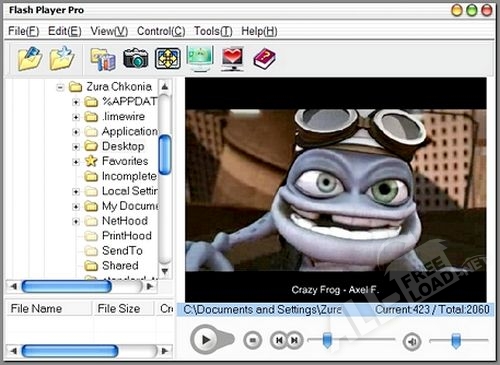The image size is (500, 365).
Task: Click the red heart monitor icon
Action: pyautogui.click(x=232, y=59)
